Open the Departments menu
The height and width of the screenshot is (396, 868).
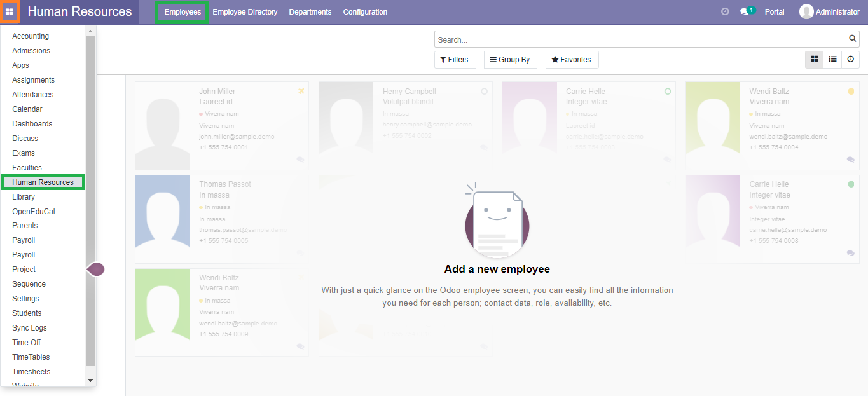pyautogui.click(x=310, y=12)
